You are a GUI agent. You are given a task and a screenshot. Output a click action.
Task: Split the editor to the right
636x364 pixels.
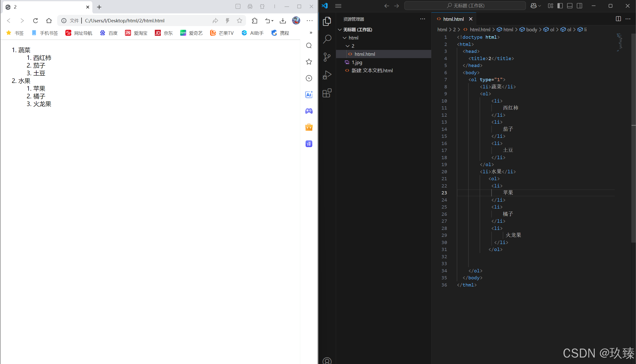618,19
